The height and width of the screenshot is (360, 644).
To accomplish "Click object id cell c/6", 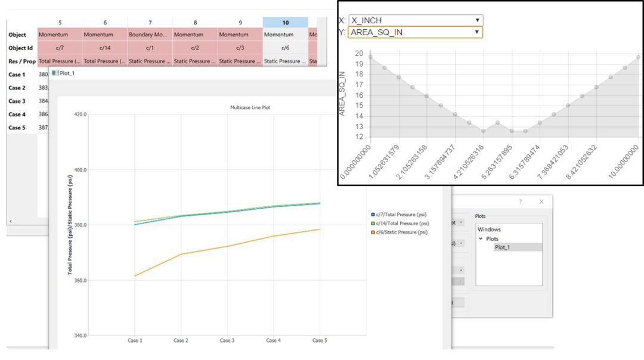I will click(x=286, y=48).
